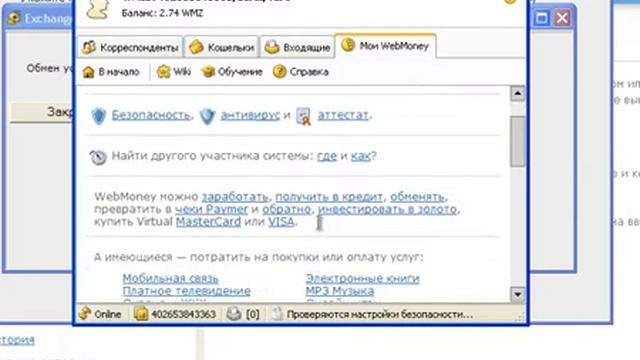
Task: Open the получить в кредит link
Action: click(x=329, y=197)
